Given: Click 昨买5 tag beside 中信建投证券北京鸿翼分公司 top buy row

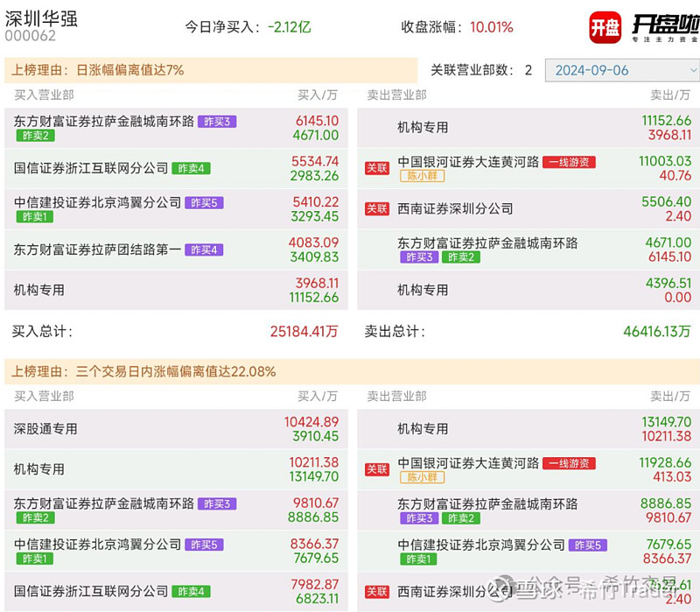Looking at the screenshot, I should 204,203.
